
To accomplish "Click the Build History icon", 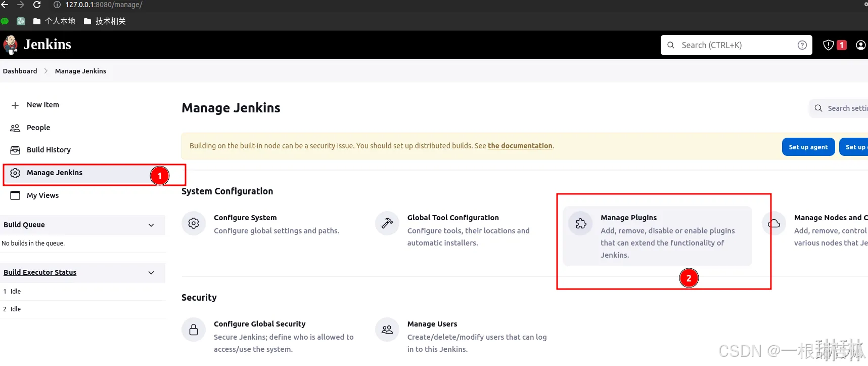I will point(15,150).
